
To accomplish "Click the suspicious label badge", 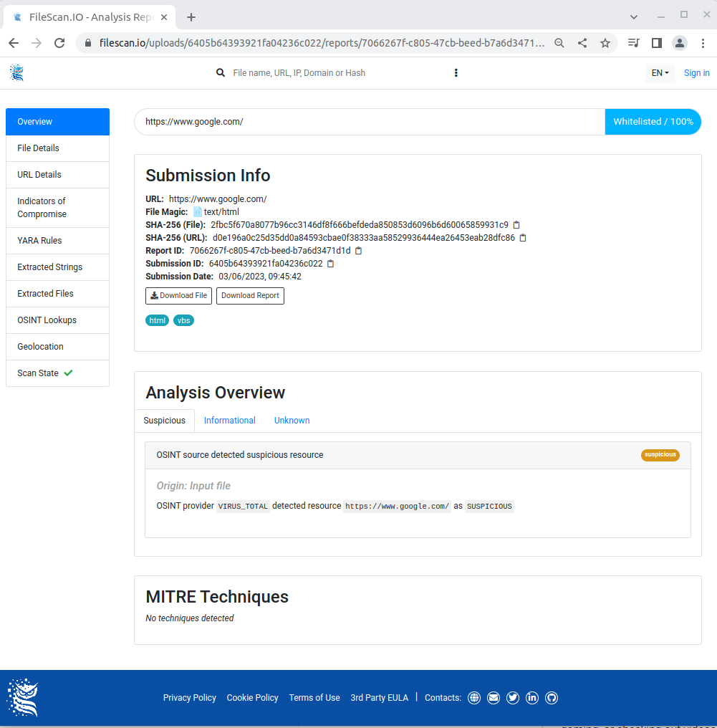I will (x=660, y=455).
